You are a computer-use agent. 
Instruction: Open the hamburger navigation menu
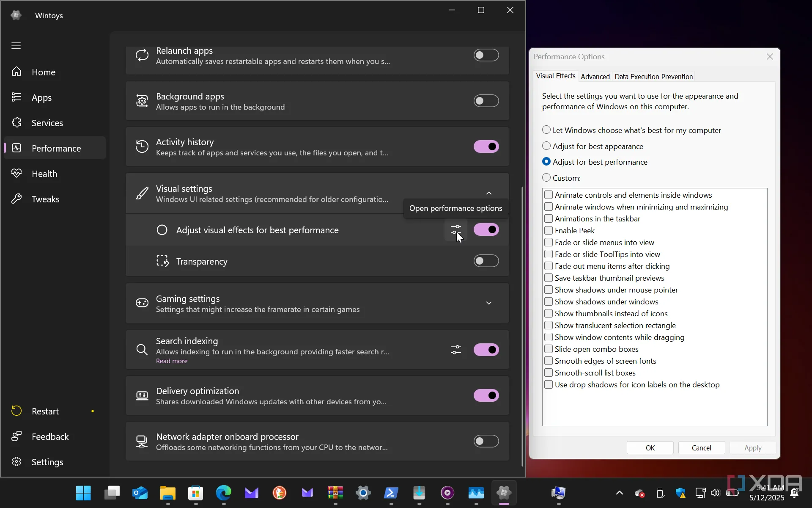pos(16,46)
